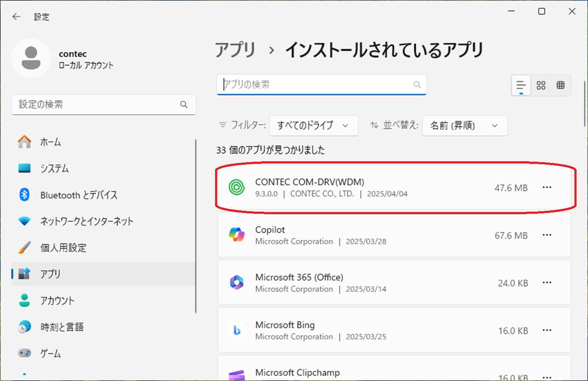Switch to table view layout icon
This screenshot has width=588, height=381.
click(560, 85)
